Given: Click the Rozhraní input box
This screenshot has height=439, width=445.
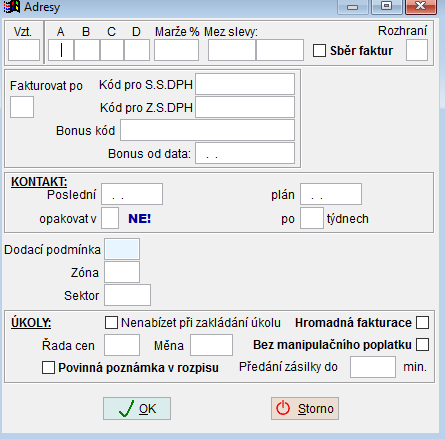Looking at the screenshot, I should point(417,50).
